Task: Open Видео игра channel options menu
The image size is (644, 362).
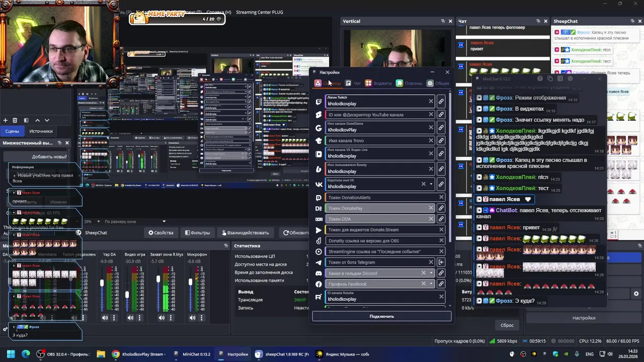Action: [x=139, y=318]
